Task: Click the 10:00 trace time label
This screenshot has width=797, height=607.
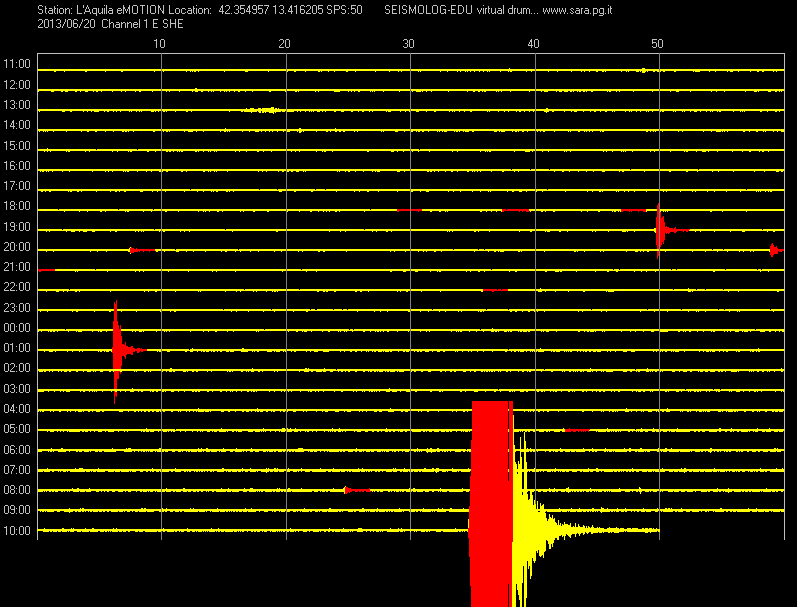Action: (17, 531)
